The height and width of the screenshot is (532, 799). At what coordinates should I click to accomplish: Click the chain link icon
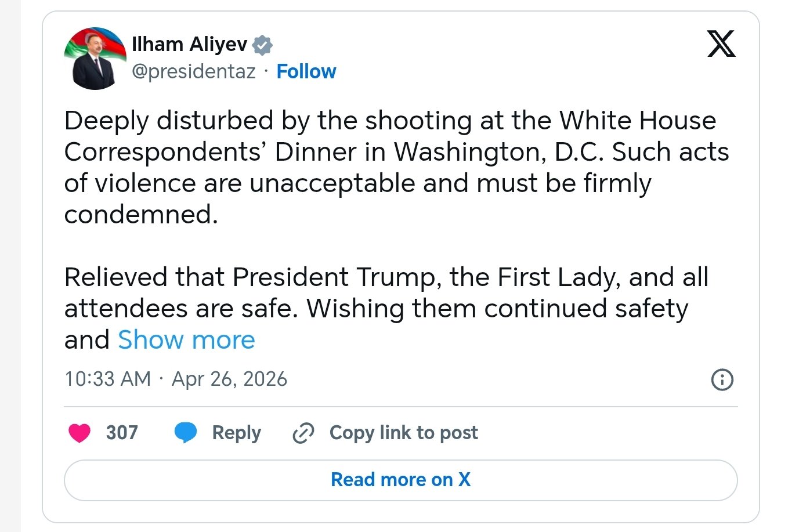tap(303, 433)
